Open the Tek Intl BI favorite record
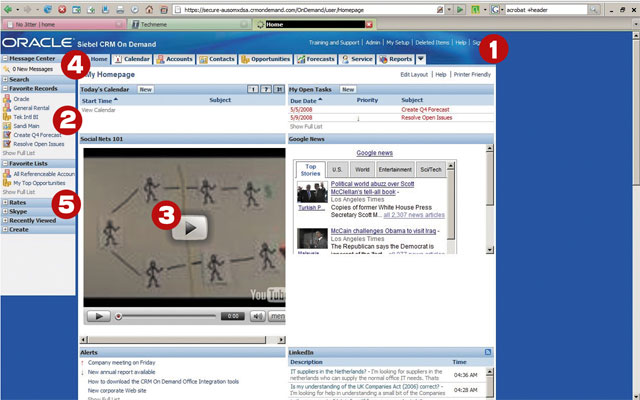Viewport: 640px width, 400px height. (x=26, y=117)
